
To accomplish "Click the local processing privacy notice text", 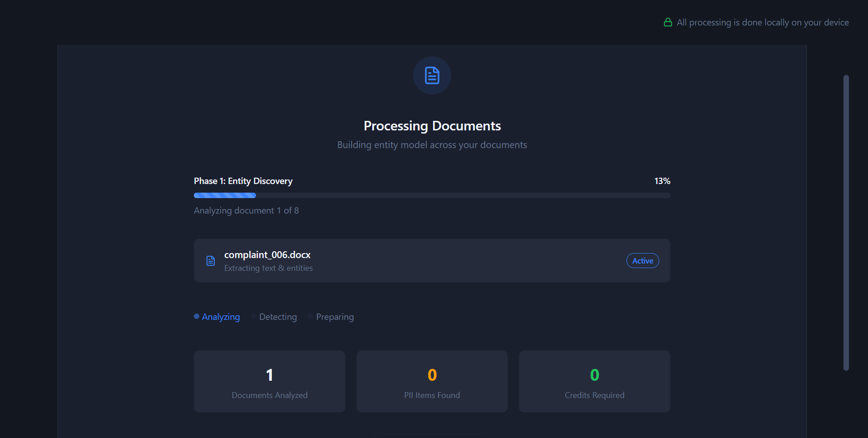I will pos(762,22).
